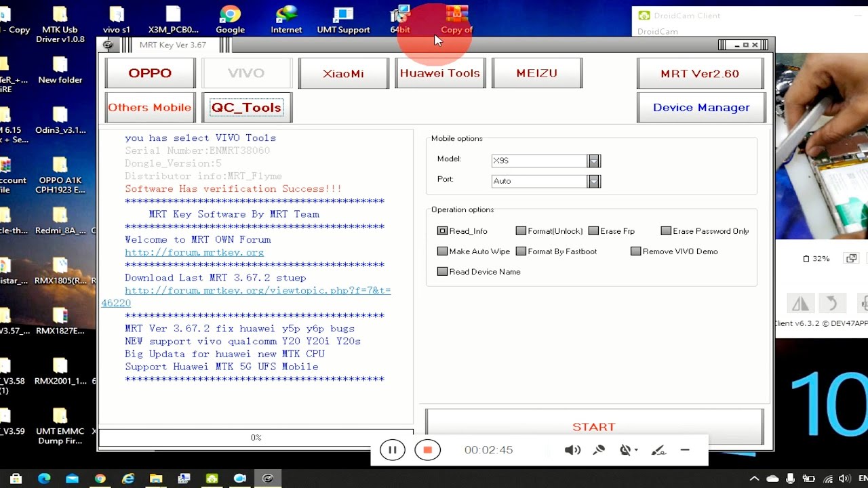
Task: Check the Remove VIVO Demo option
Action: coord(635,251)
